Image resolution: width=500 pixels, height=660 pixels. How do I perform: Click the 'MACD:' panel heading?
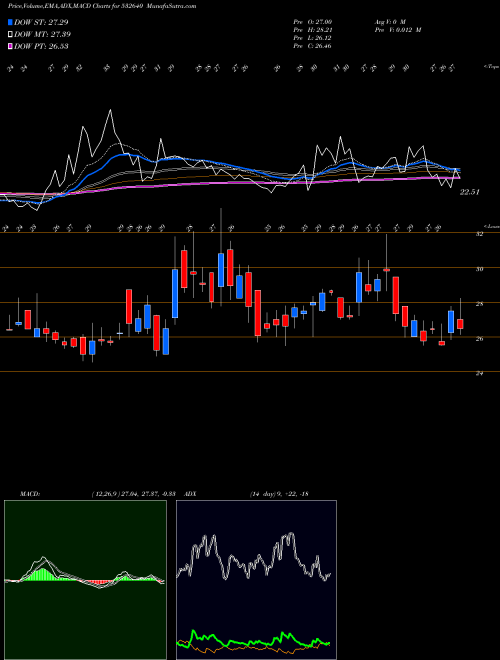(30, 494)
